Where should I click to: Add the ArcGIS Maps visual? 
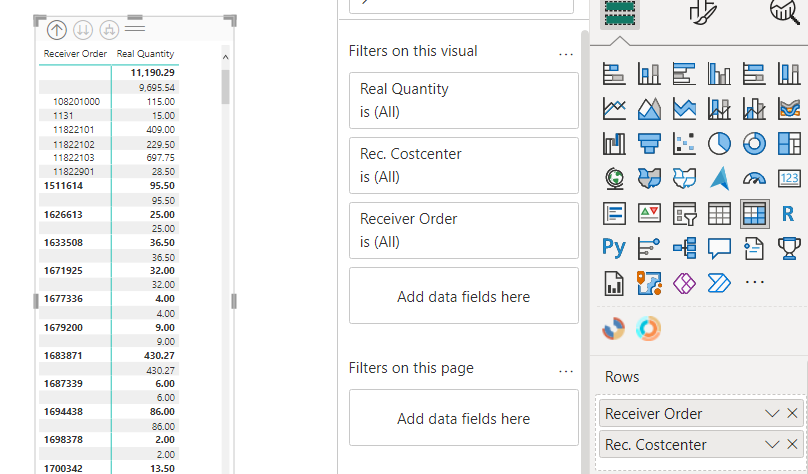[649, 283]
